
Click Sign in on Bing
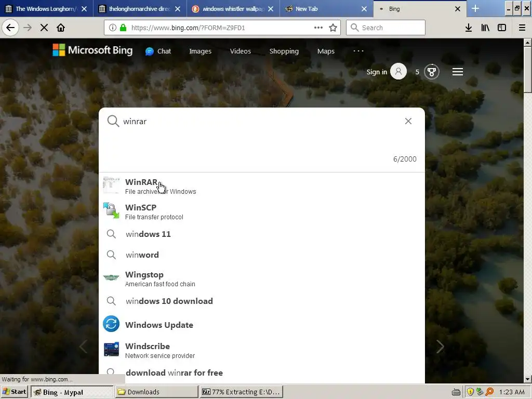377,72
